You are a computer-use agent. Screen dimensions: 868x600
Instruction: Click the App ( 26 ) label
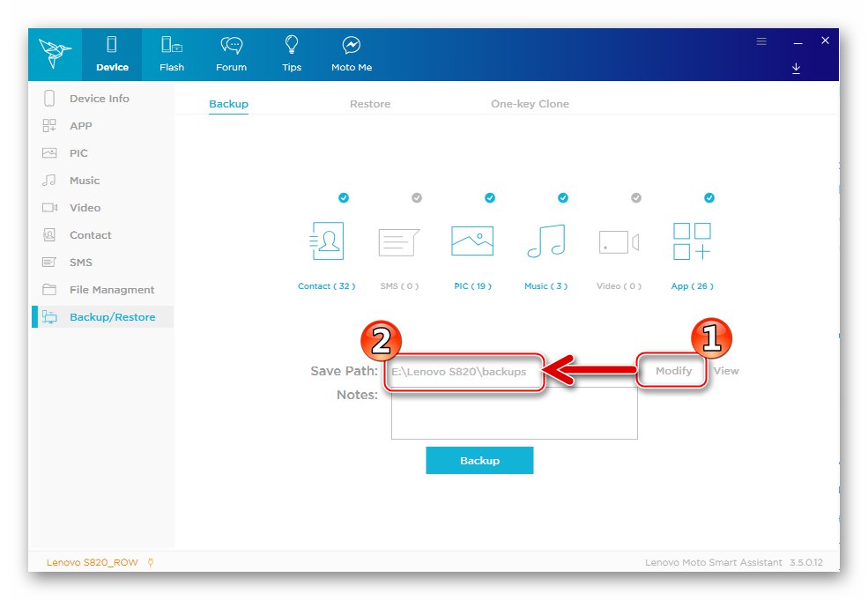692,286
